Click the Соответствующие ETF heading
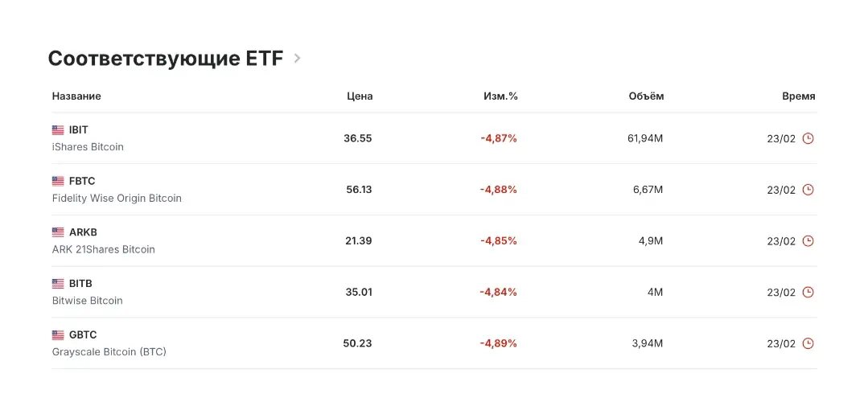The image size is (868, 402). coord(165,59)
